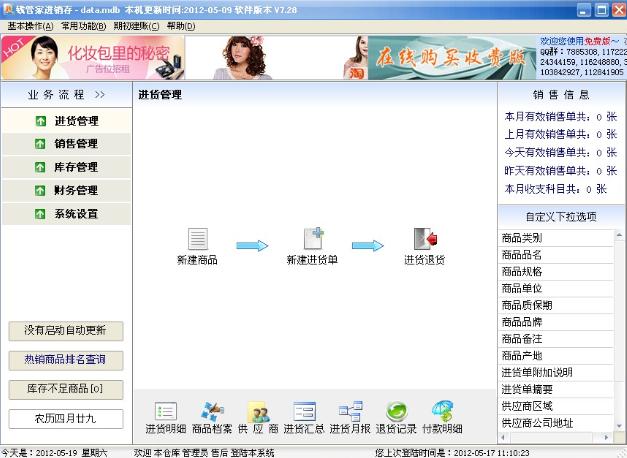This screenshot has height=458, width=627.
Task: Open 退货记录 green arrow icon
Action: (397, 412)
